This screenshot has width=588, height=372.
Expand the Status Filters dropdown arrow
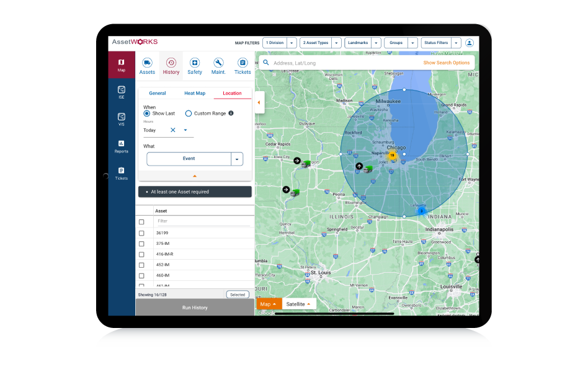(x=456, y=43)
